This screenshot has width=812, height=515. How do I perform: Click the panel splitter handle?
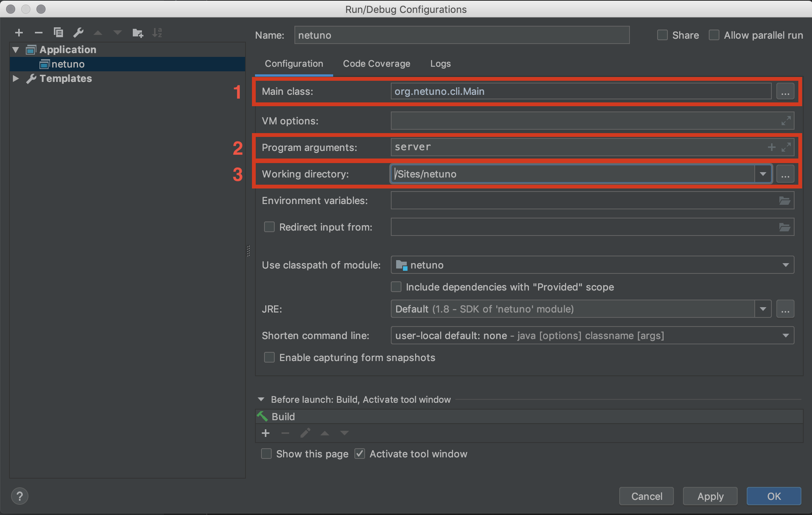(x=249, y=251)
